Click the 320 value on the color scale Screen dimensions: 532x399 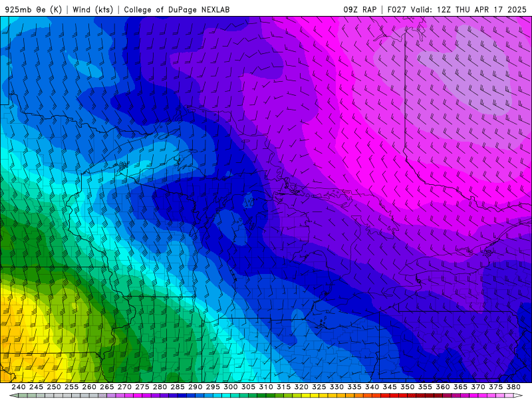pos(301,387)
